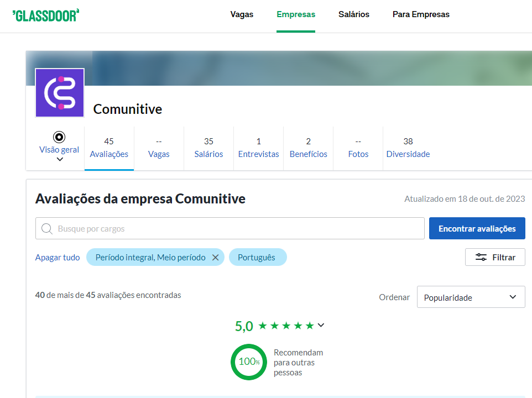Go to Salários in the top navigation
The image size is (532, 398).
click(x=354, y=14)
